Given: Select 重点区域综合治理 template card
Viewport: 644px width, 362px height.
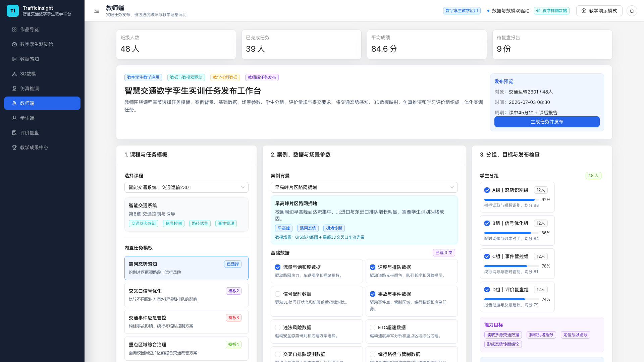Looking at the screenshot, I should [x=186, y=349].
